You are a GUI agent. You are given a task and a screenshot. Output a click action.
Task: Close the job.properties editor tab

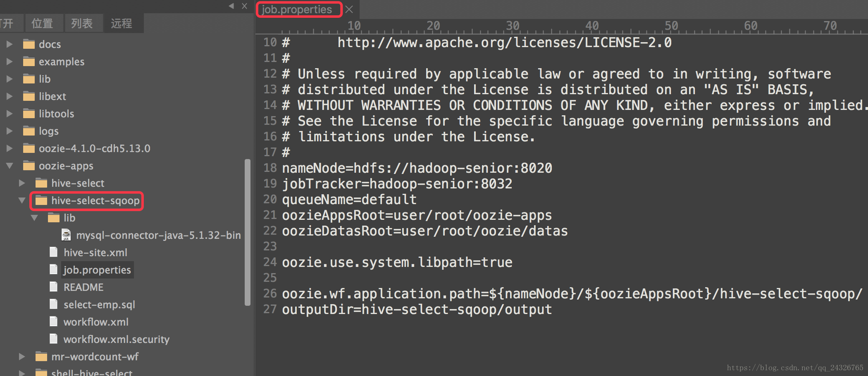click(349, 10)
